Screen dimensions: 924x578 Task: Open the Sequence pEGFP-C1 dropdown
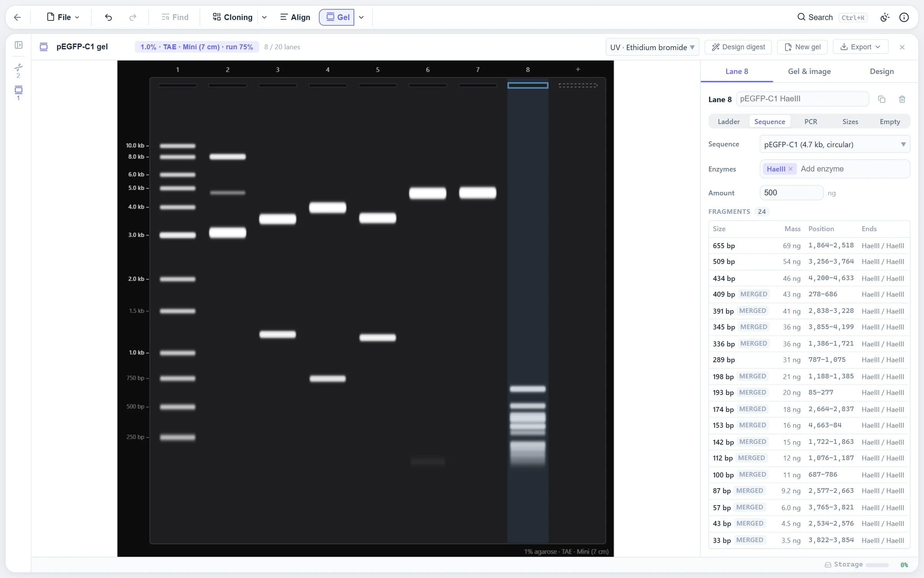coord(835,144)
